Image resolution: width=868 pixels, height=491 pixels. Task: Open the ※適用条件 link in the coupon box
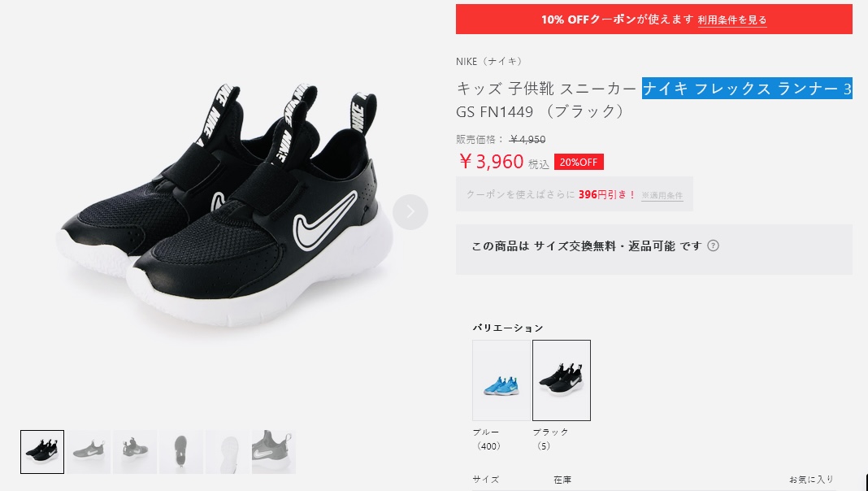pos(662,195)
